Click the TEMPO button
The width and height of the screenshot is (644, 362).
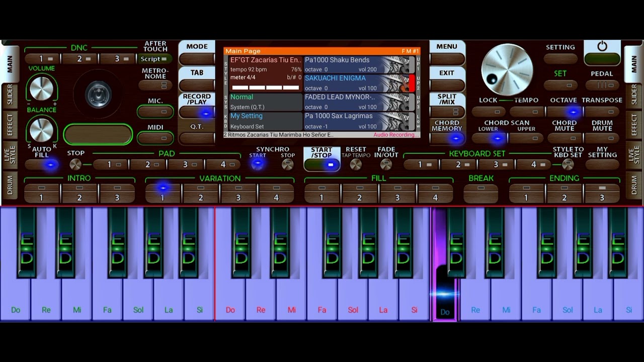[526, 112]
